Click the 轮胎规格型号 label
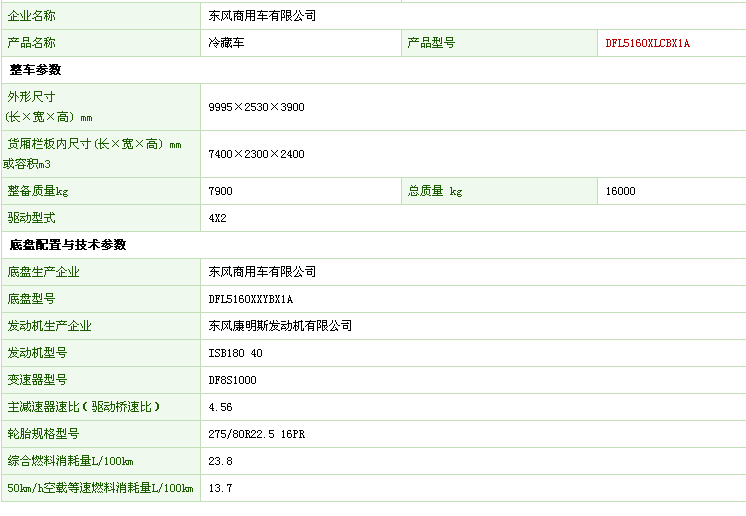This screenshot has height=516, width=746. (x=43, y=434)
